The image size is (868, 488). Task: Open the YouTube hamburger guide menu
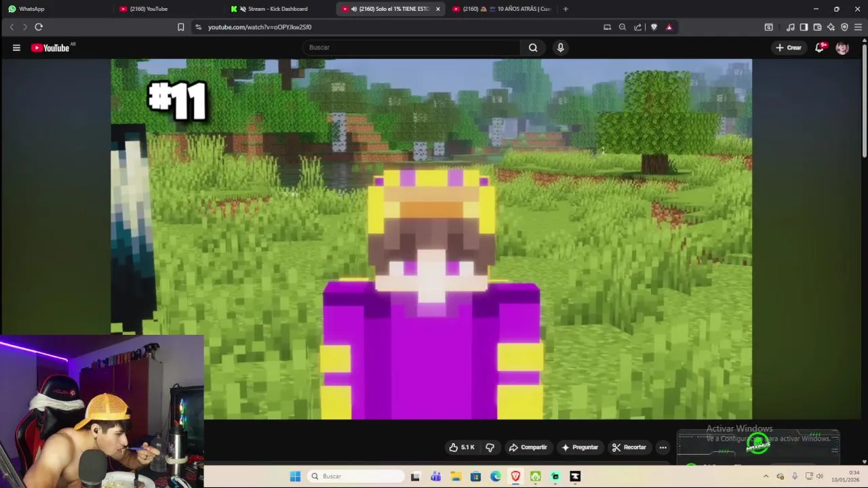(16, 47)
